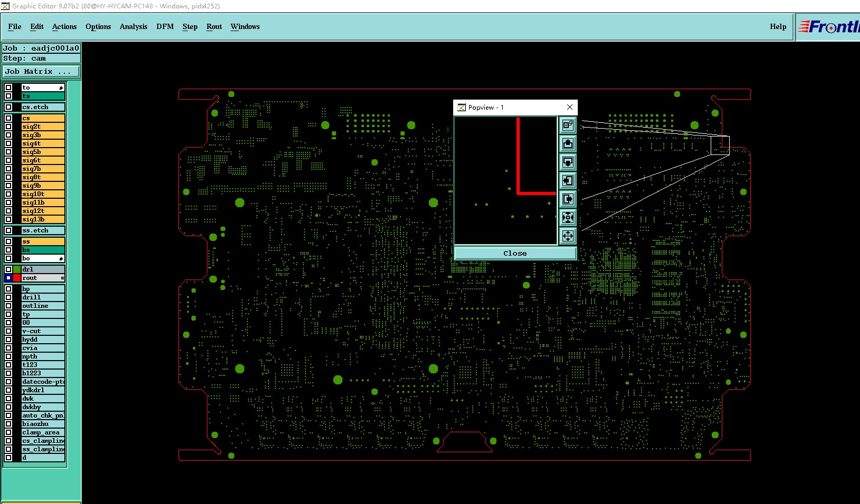Image resolution: width=860 pixels, height=504 pixels.
Task: Open the Job Matrix list
Action: 41,72
